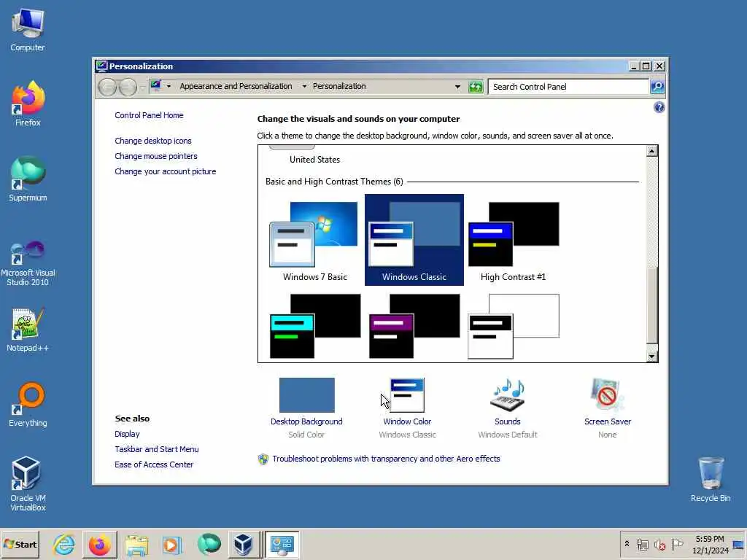Screen dimensions: 747x560
Task: Select the Personalization taskbar button
Action: pyautogui.click(x=282, y=544)
